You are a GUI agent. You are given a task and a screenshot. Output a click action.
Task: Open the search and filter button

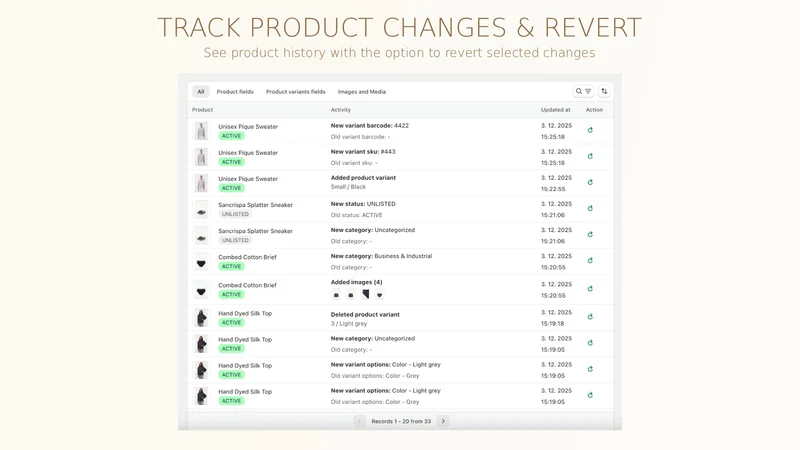[583, 91]
